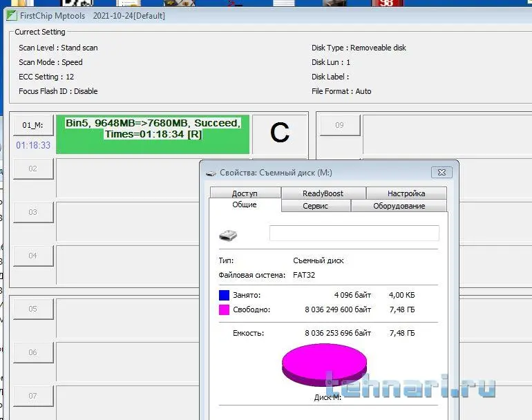Click port button 07
Screen dimensions: 532x420
click(x=33, y=396)
